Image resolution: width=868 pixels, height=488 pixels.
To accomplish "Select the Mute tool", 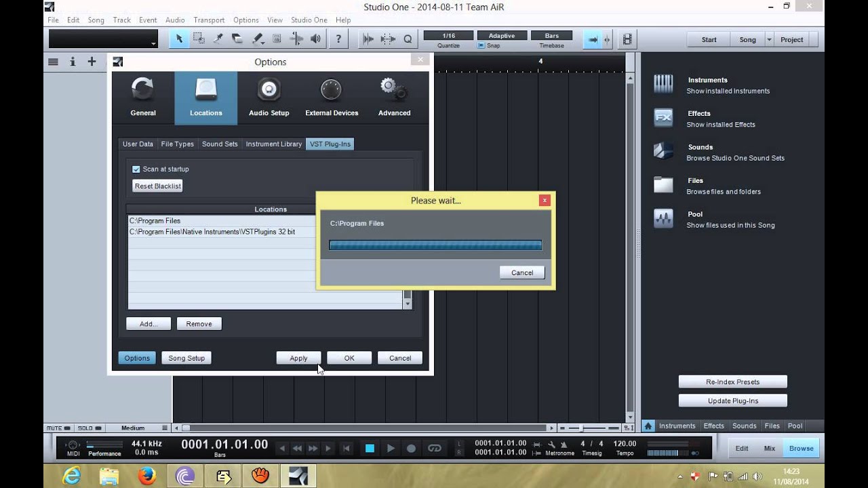I will tap(277, 39).
